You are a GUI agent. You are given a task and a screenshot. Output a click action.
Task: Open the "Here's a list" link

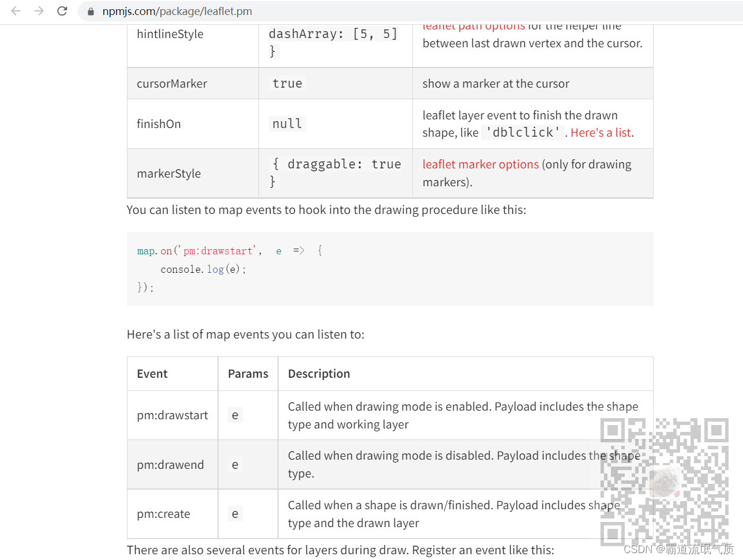(601, 133)
